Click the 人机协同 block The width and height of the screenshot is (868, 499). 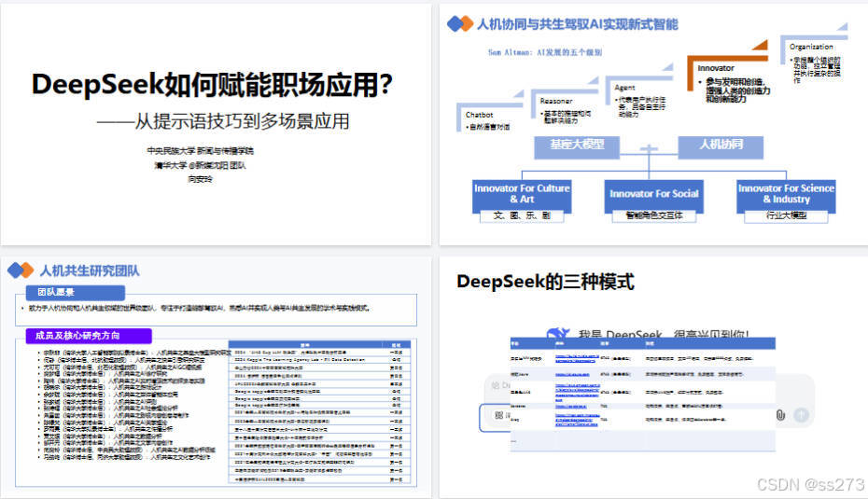[721, 146]
